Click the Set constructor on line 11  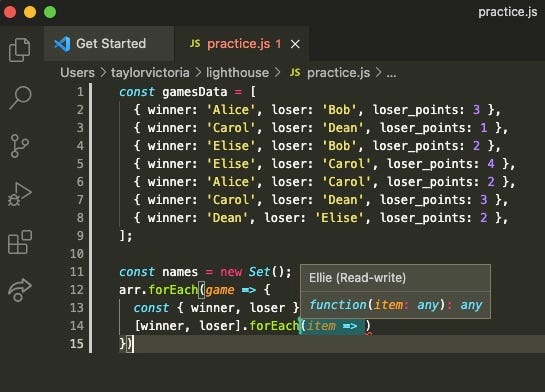click(x=259, y=272)
